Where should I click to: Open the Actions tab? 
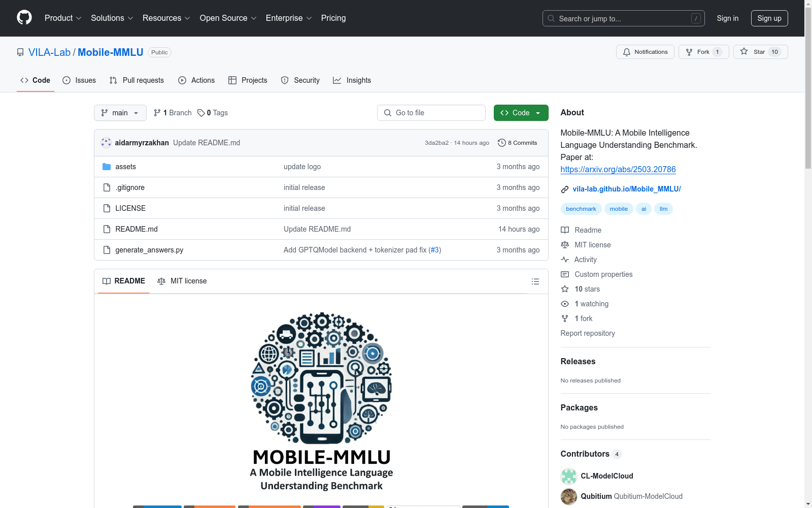(196, 80)
